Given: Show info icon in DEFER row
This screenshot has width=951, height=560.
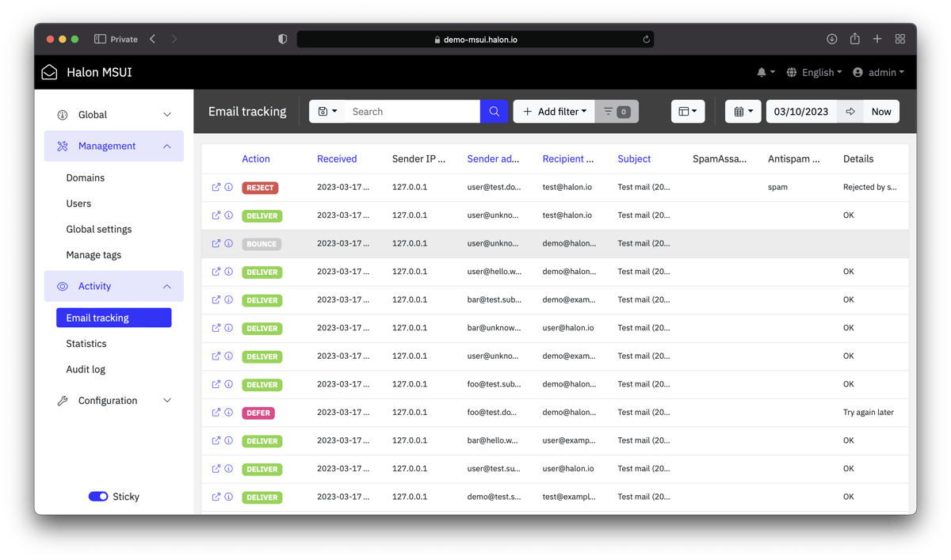Looking at the screenshot, I should (228, 413).
